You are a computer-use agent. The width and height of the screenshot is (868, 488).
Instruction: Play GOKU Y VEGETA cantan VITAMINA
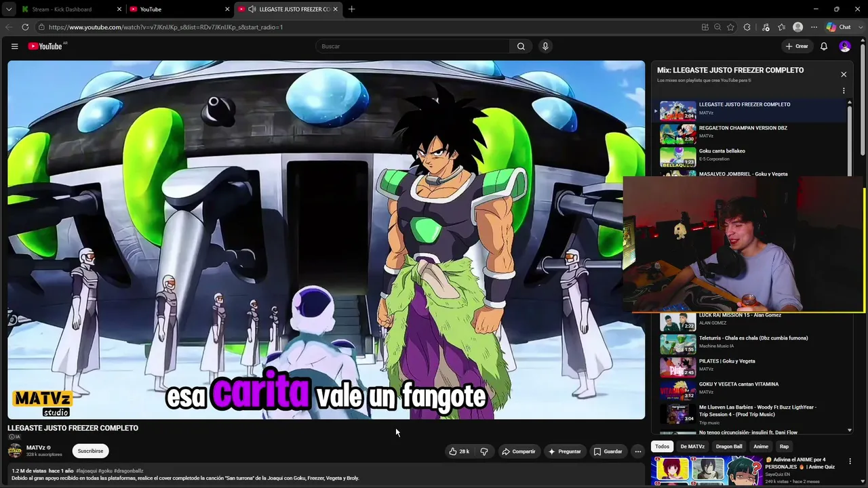[x=749, y=390]
